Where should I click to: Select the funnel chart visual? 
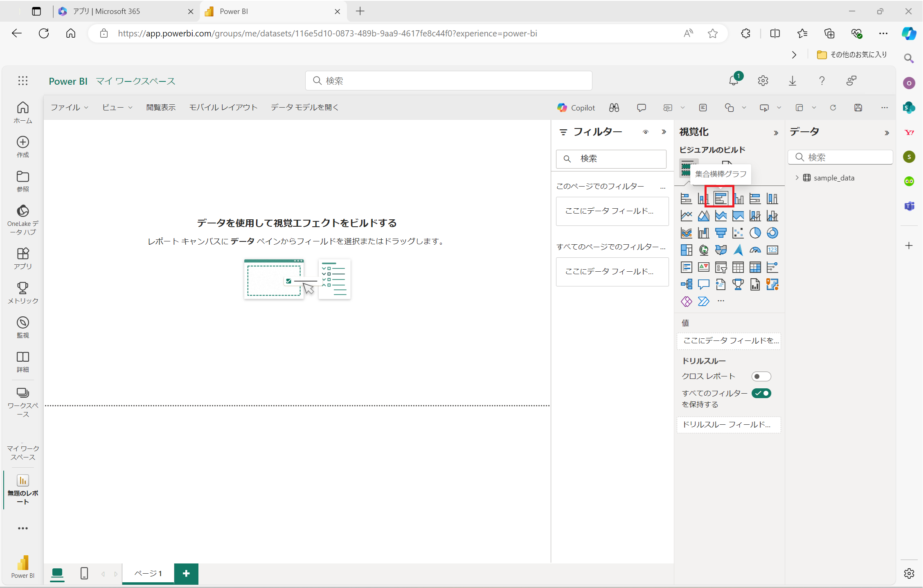pos(720,233)
